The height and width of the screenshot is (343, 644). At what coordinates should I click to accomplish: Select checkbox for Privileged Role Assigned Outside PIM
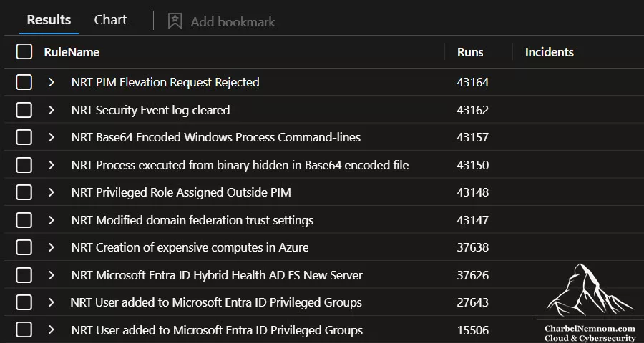(24, 192)
